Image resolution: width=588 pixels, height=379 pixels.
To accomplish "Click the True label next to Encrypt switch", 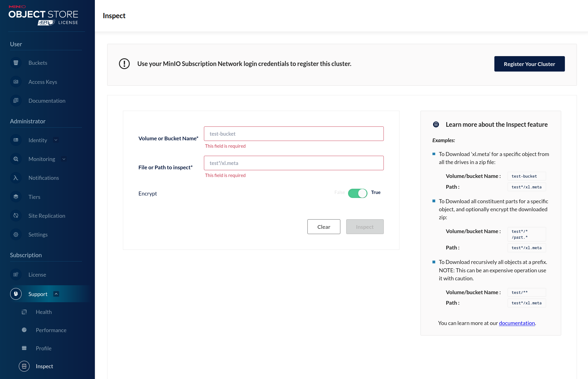I will (376, 192).
